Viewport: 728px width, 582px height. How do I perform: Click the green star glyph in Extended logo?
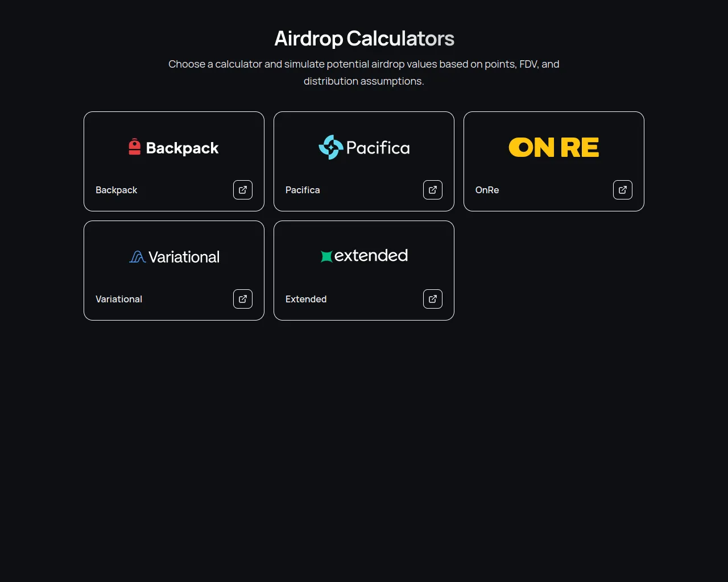tap(326, 256)
